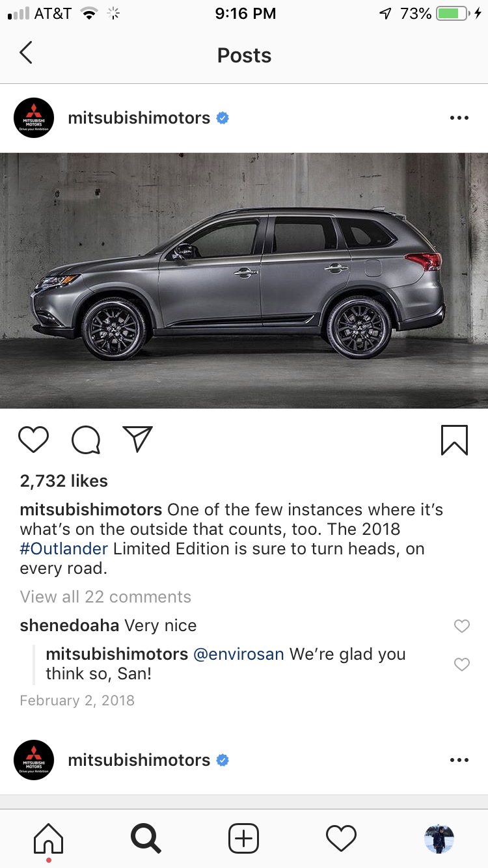The image size is (488, 868).
Task: Open the @envirosan mention link
Action: point(239,654)
